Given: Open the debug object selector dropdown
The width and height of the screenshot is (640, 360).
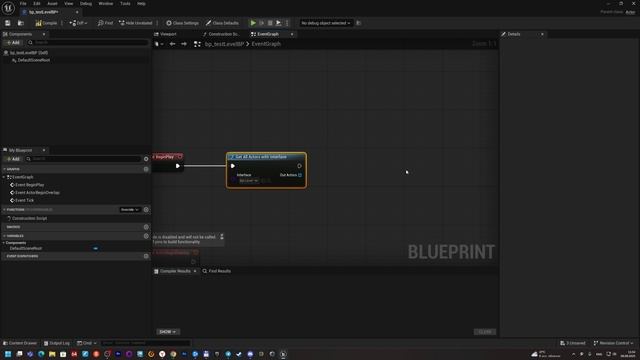Looking at the screenshot, I should (x=325, y=23).
